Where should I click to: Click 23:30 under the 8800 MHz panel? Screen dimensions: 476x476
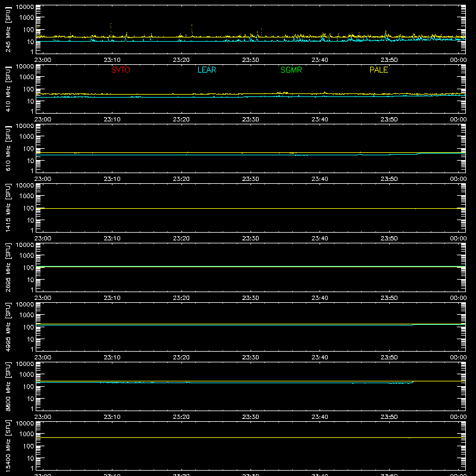click(x=250, y=417)
